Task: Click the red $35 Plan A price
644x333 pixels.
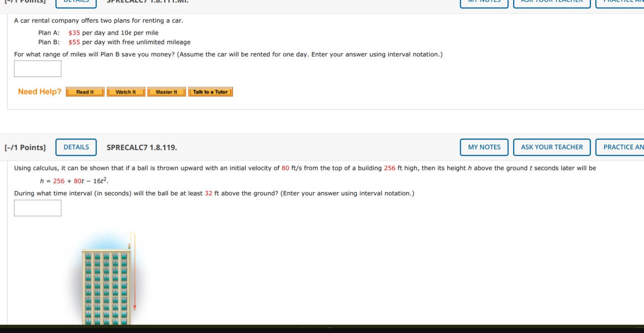Action: (74, 33)
